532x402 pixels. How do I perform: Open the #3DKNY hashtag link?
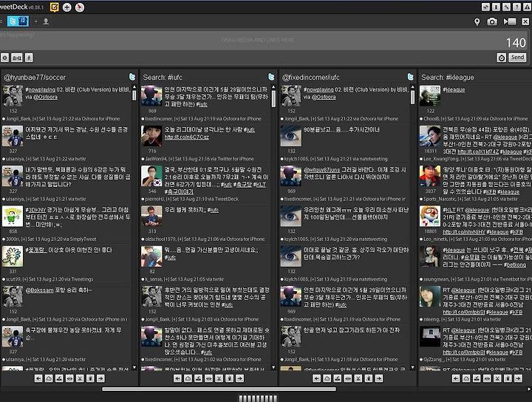tap(35, 210)
